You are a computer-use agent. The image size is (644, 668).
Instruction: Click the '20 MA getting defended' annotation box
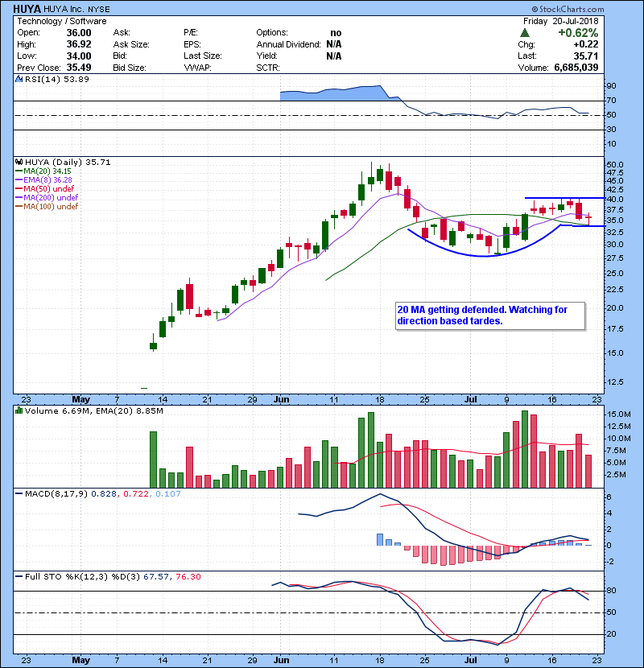(x=490, y=315)
